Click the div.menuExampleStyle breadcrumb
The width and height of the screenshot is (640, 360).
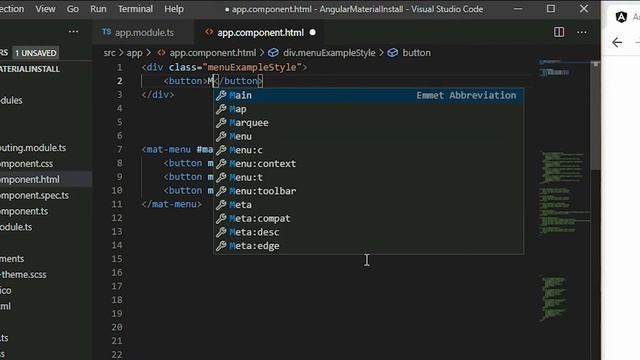[x=329, y=53]
